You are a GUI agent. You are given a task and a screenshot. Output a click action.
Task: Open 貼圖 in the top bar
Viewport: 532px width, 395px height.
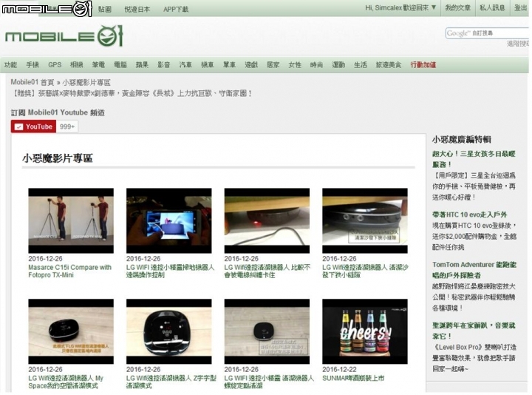tap(105, 9)
